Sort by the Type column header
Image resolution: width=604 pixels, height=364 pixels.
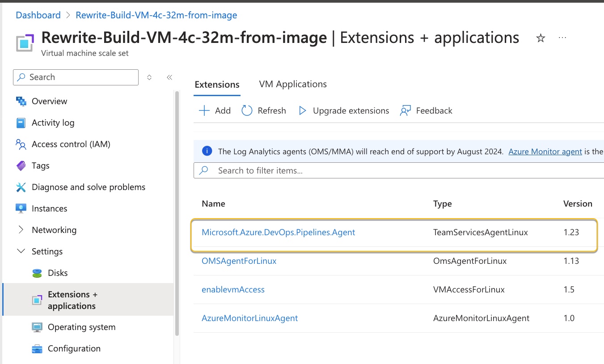click(443, 203)
